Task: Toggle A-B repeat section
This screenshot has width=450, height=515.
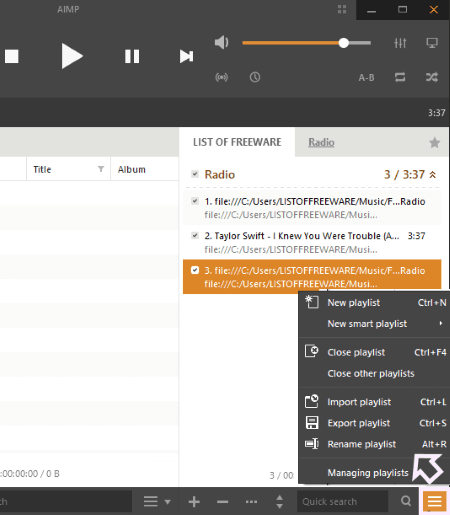Action: [366, 78]
